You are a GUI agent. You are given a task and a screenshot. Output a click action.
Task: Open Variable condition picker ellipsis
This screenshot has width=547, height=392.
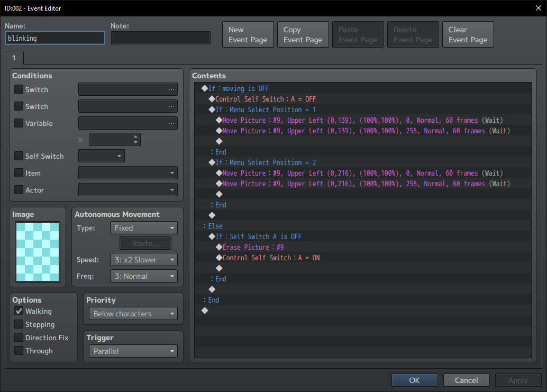coord(171,123)
